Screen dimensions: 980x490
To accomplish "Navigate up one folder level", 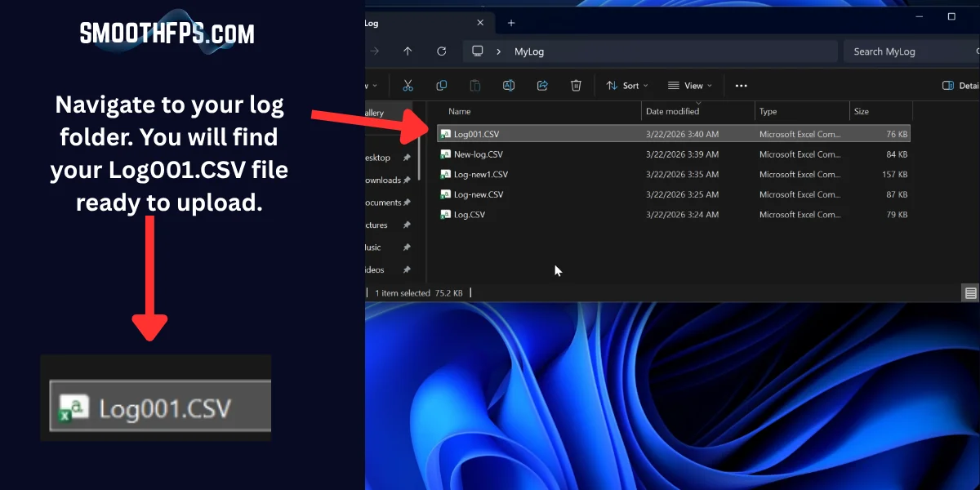I will click(407, 51).
